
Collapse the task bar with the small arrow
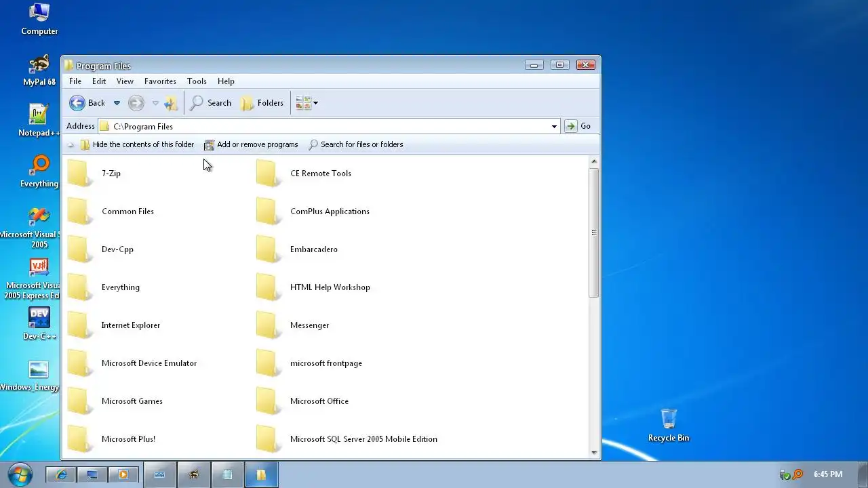click(x=71, y=145)
